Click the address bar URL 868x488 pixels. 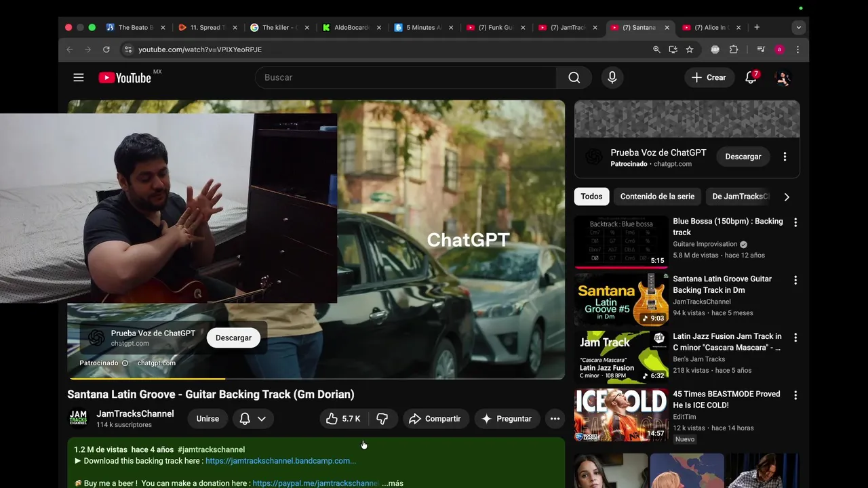(200, 49)
